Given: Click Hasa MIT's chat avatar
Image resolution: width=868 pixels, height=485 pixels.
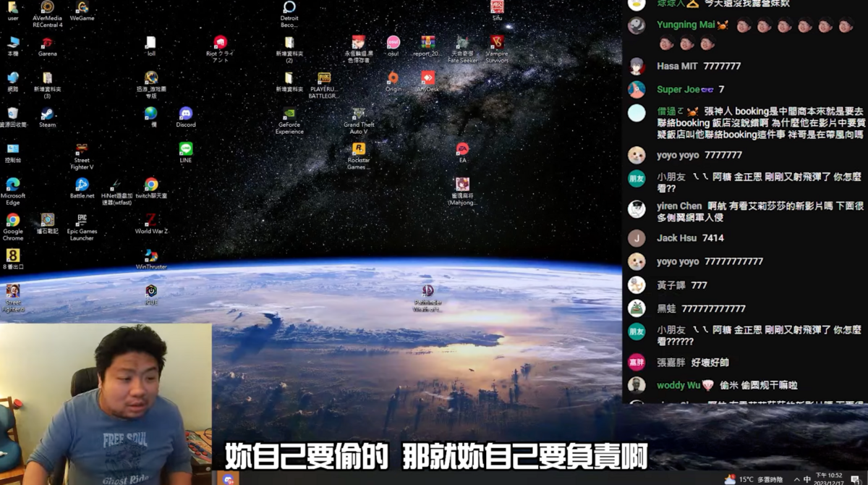Looking at the screenshot, I should pyautogui.click(x=637, y=66).
